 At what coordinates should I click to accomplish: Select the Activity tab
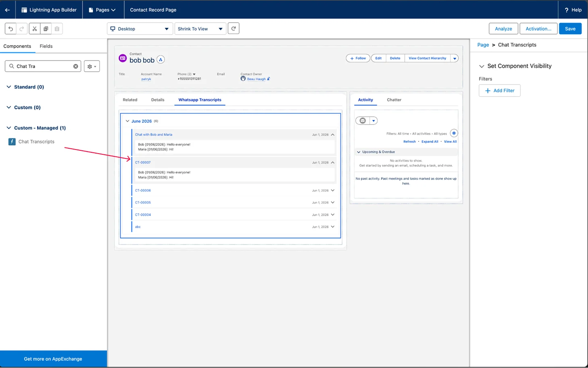(365, 100)
